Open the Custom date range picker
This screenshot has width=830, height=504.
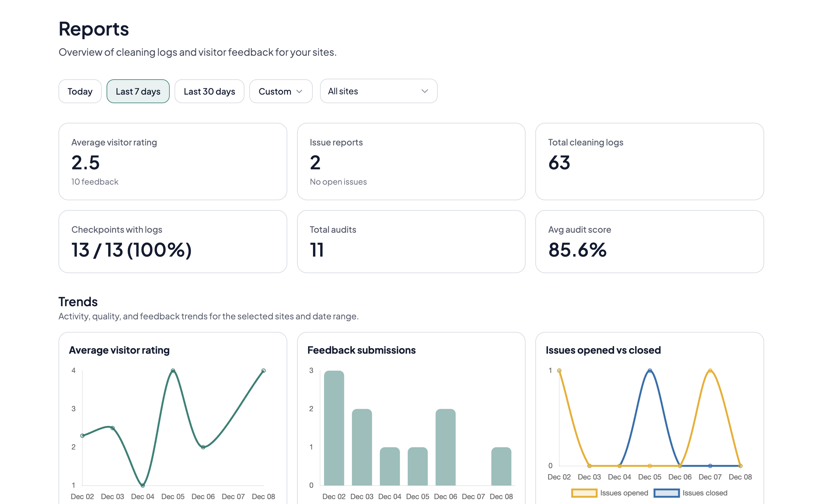(x=281, y=91)
